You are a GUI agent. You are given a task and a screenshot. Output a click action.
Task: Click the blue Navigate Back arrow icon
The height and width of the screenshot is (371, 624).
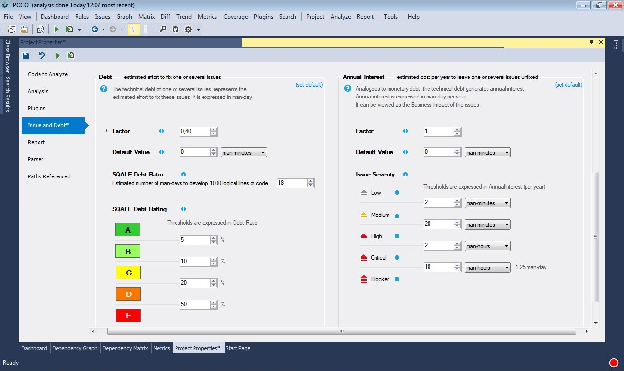coord(95,29)
